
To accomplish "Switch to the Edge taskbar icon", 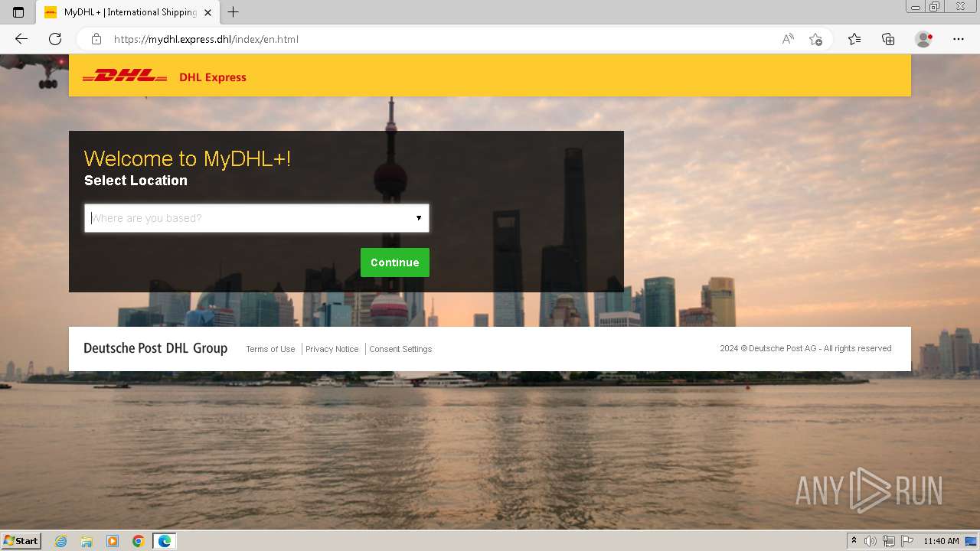I will 165,541.
